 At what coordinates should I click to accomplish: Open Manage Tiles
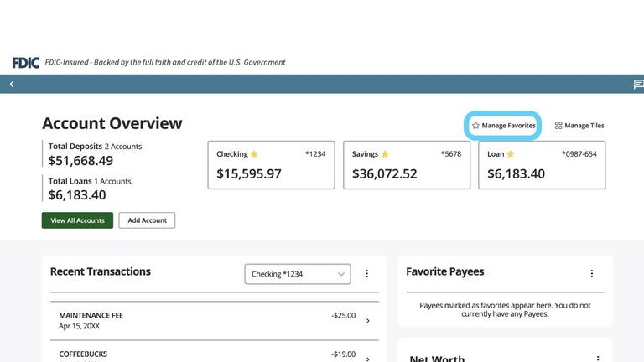579,126
